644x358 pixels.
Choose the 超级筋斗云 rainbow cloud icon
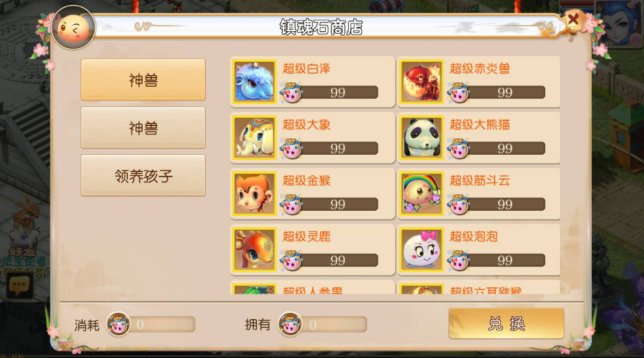click(421, 194)
